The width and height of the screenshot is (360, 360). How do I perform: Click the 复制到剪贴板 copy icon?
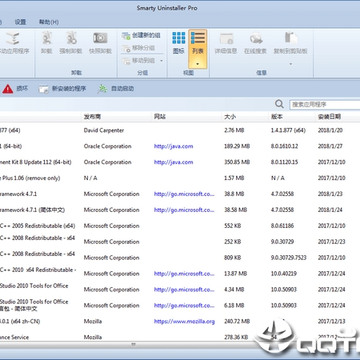pos(290,38)
